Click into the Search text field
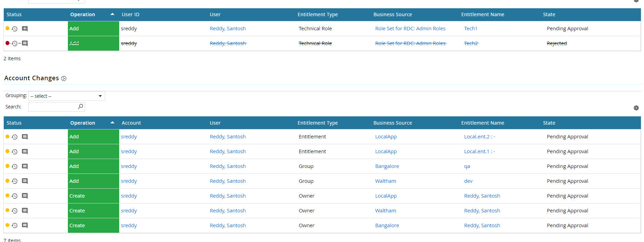Screen dimensions: 644x242 pos(53,107)
